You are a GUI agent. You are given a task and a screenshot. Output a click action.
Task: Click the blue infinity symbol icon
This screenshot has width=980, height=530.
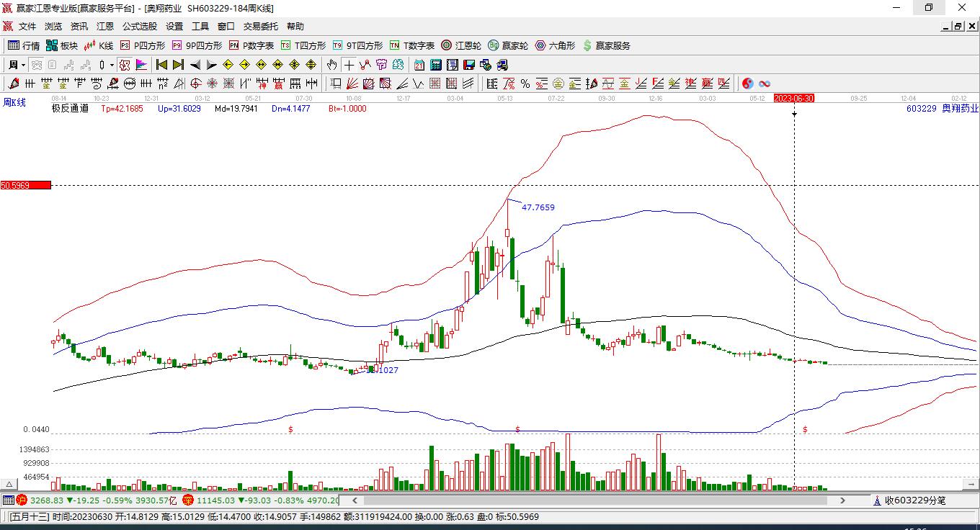[x=765, y=84]
